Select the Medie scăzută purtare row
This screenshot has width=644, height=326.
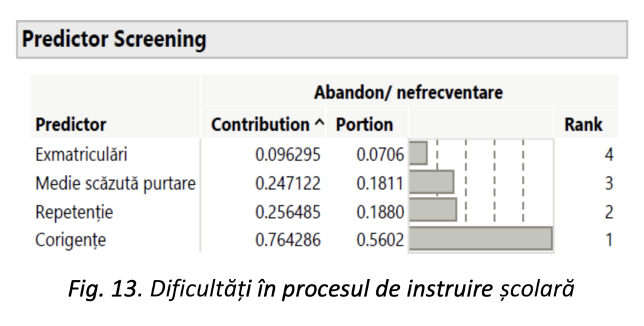coord(115,183)
